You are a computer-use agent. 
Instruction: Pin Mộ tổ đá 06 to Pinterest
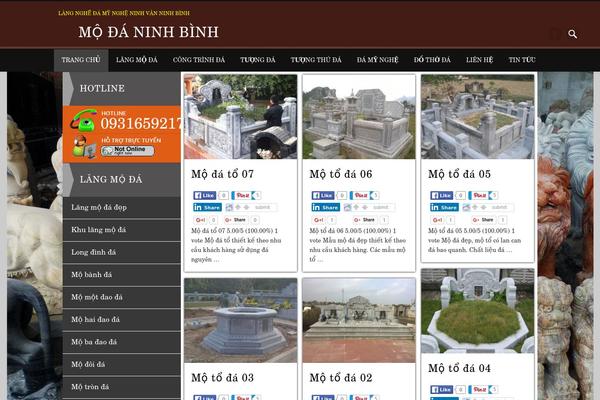click(x=360, y=195)
